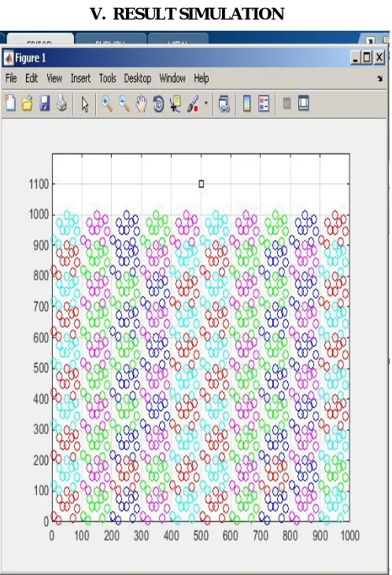Open a file using the folder icon
Image resolution: width=392 pixels, height=575 pixels.
click(28, 103)
